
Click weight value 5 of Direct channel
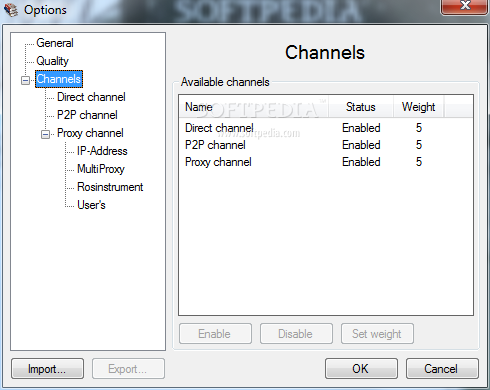click(x=419, y=128)
